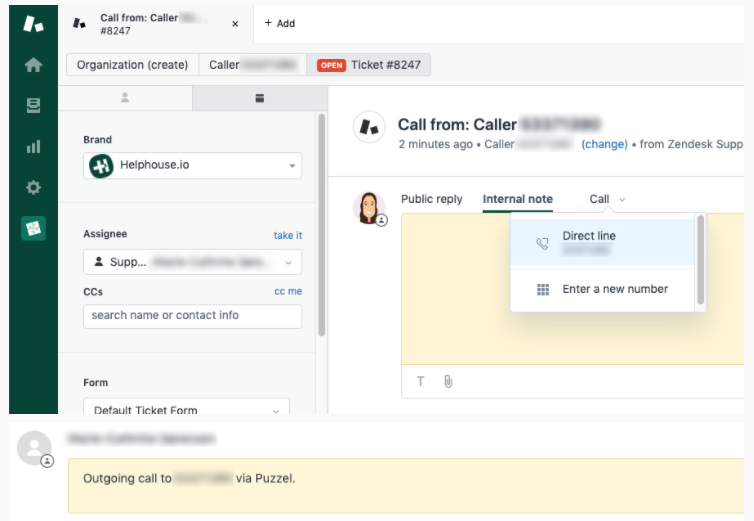
Task: Open the Puzzel app icon in sidebar
Action: [x=33, y=229]
